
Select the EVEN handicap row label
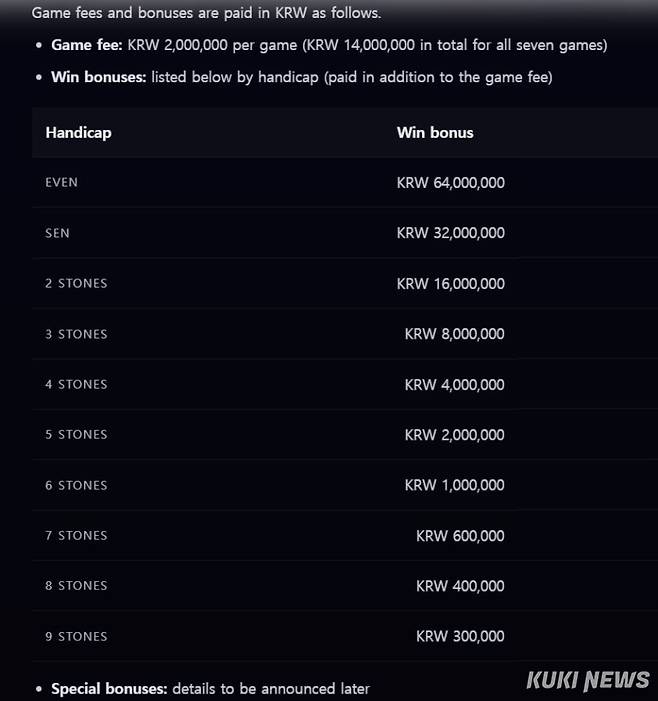(x=61, y=183)
